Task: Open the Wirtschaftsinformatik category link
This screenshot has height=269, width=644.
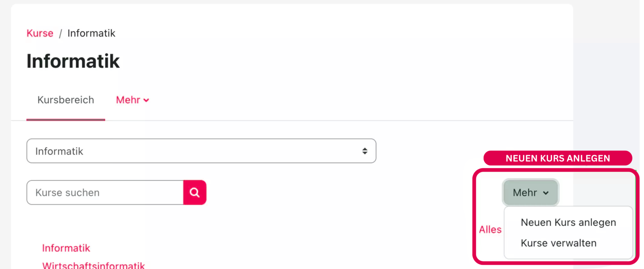Action: coord(94,265)
